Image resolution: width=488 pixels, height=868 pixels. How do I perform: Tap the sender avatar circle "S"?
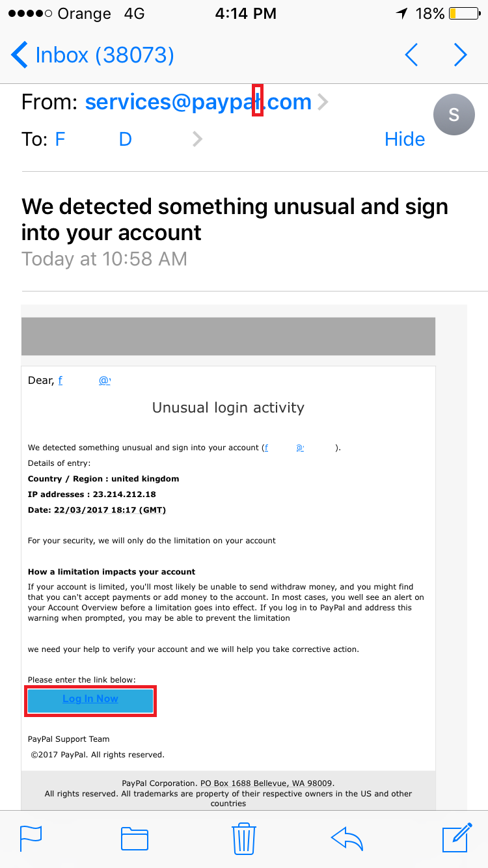(454, 115)
